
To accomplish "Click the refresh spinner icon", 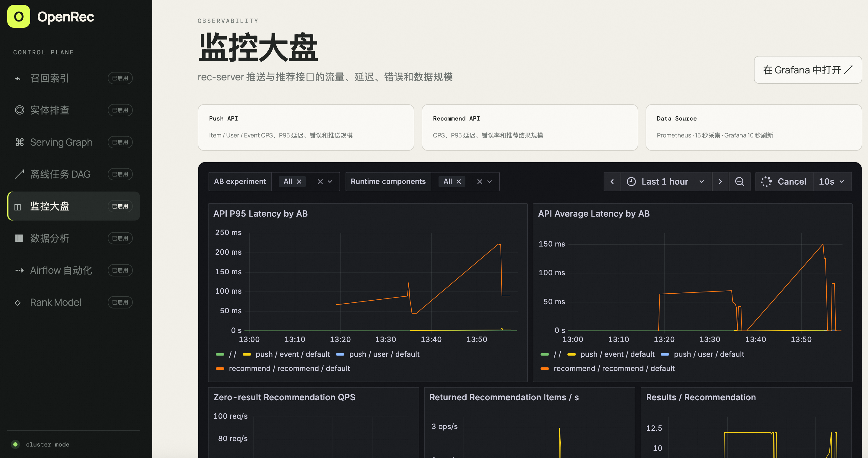I will point(766,182).
